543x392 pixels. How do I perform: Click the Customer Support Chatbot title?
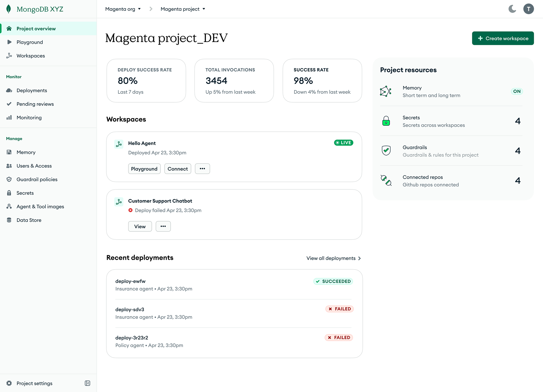coord(160,201)
